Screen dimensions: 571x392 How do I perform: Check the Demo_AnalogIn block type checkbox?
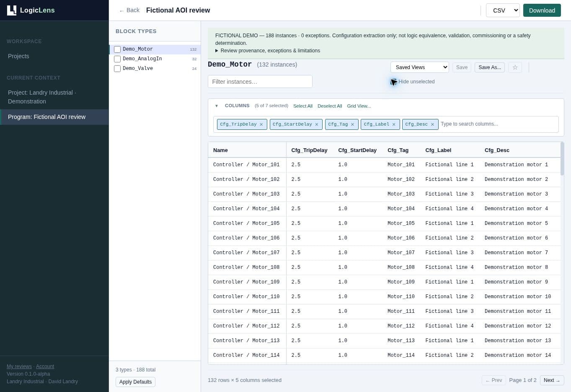pos(117,59)
